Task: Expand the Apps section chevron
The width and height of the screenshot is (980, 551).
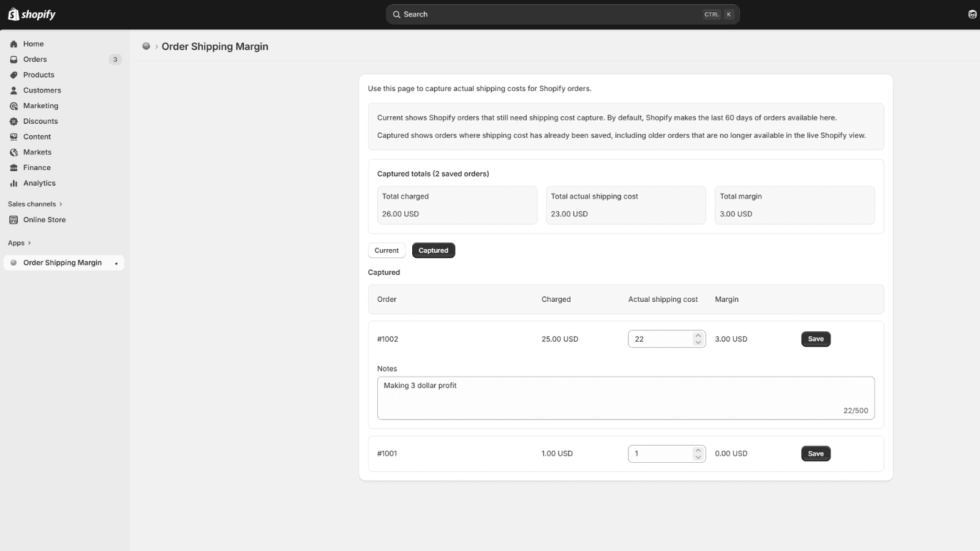Action: click(29, 243)
